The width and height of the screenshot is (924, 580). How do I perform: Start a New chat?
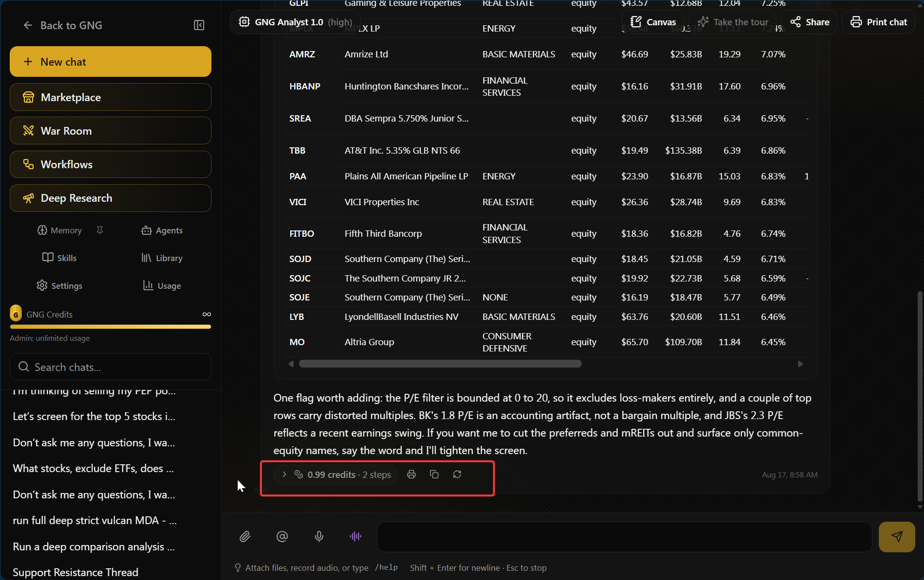[110, 62]
